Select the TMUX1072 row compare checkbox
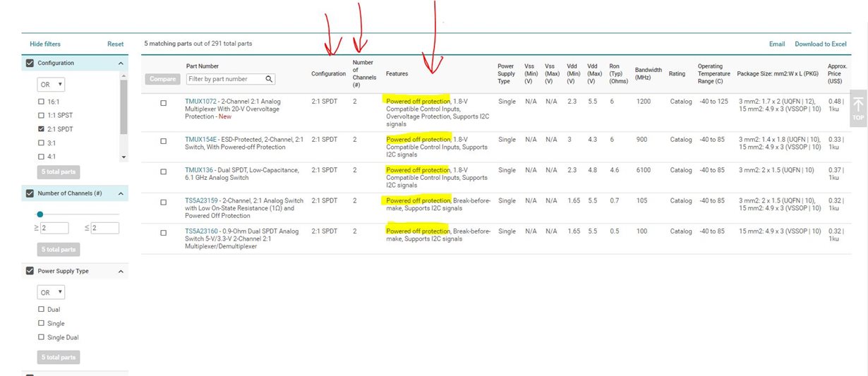The image size is (868, 376). (x=164, y=102)
